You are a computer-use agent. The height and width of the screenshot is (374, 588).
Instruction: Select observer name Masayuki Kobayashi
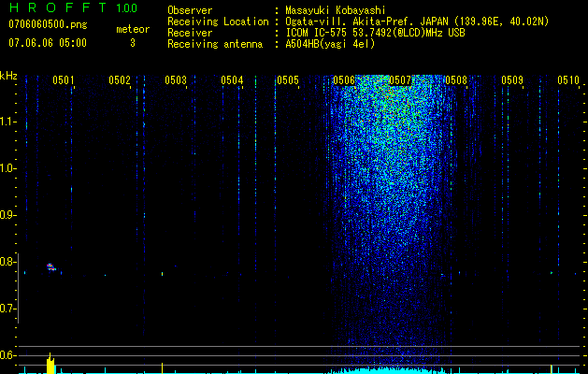(x=336, y=10)
